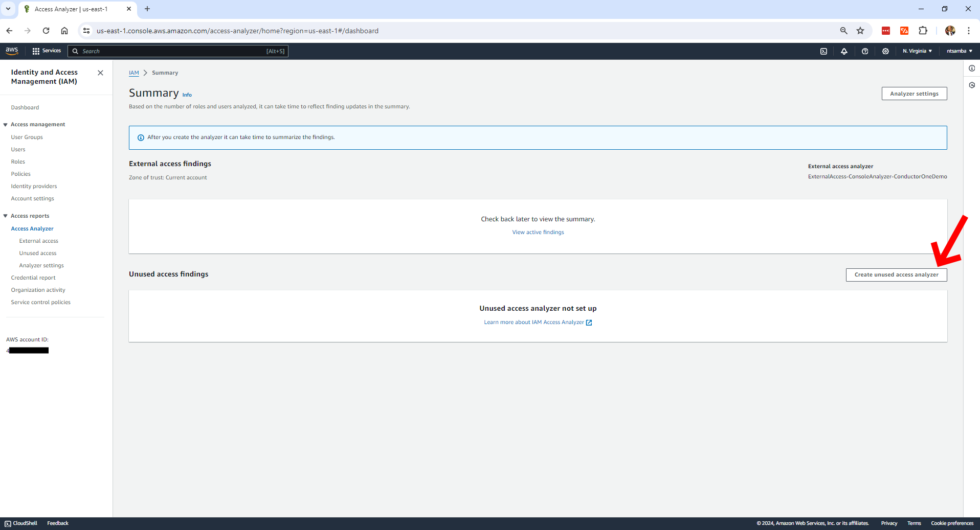
Task: Click the View active findings link
Action: [538, 232]
